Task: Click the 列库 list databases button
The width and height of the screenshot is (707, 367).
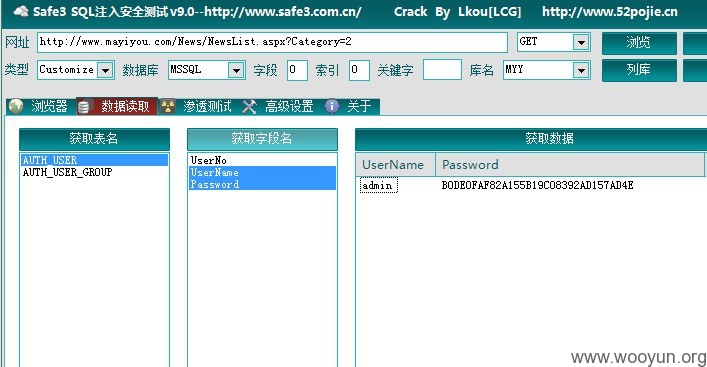Action: [639, 70]
